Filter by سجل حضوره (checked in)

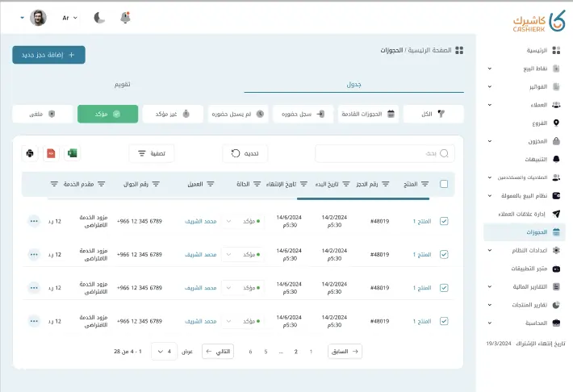303,114
